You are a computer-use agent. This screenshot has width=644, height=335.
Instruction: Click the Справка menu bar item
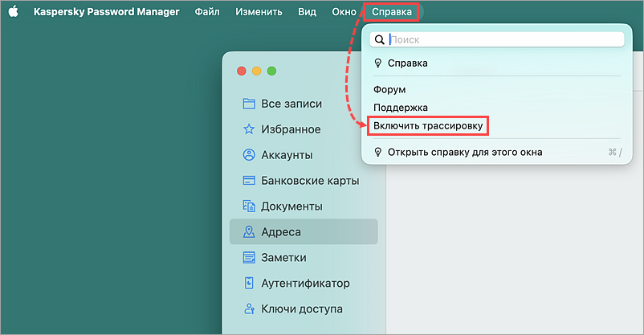[x=392, y=12]
